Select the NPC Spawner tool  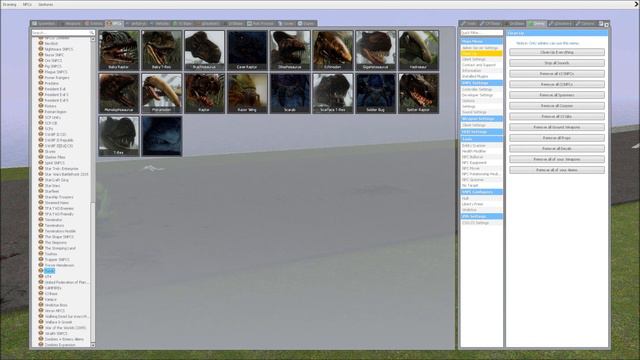(x=481, y=180)
